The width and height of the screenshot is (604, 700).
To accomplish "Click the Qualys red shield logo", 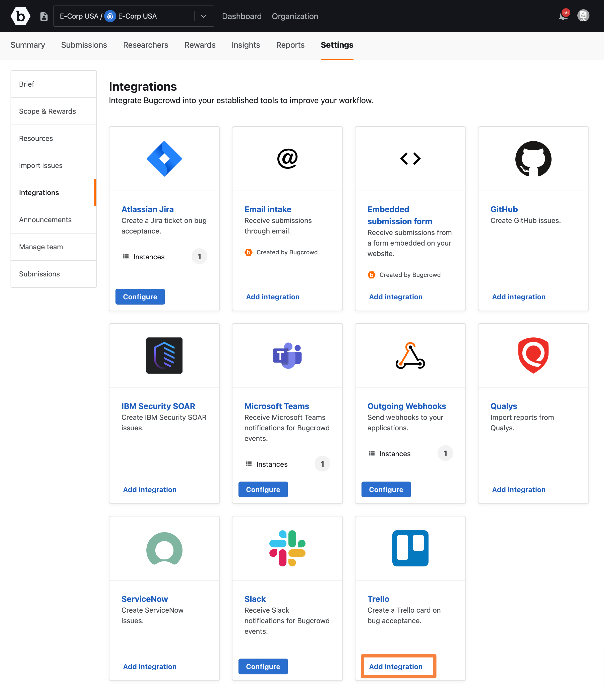I will click(x=533, y=356).
